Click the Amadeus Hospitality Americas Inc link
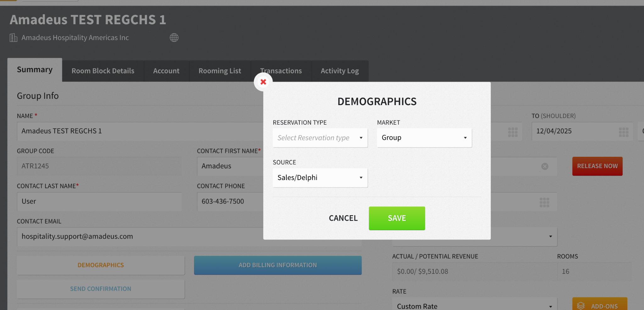Image resolution: width=644 pixels, height=310 pixels. pyautogui.click(x=75, y=38)
